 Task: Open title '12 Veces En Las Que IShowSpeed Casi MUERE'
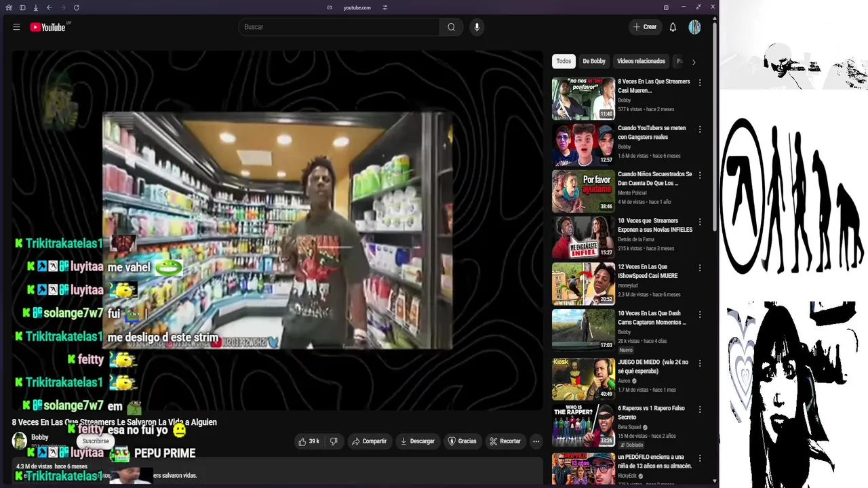[648, 271]
